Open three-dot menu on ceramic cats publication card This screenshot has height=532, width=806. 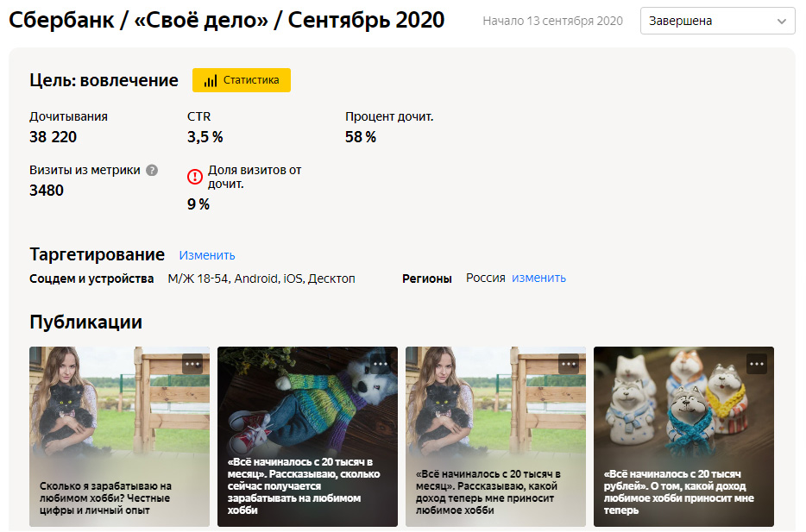pos(757,364)
